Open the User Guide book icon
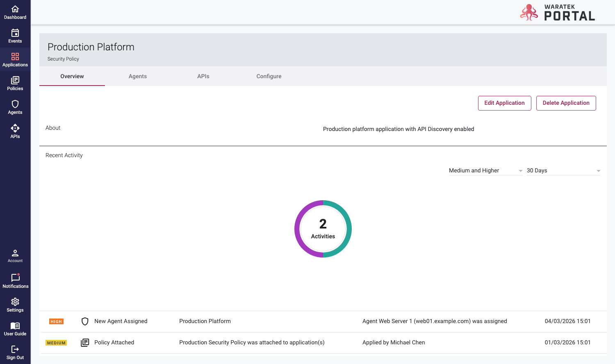Image resolution: width=615 pixels, height=364 pixels. click(x=15, y=328)
